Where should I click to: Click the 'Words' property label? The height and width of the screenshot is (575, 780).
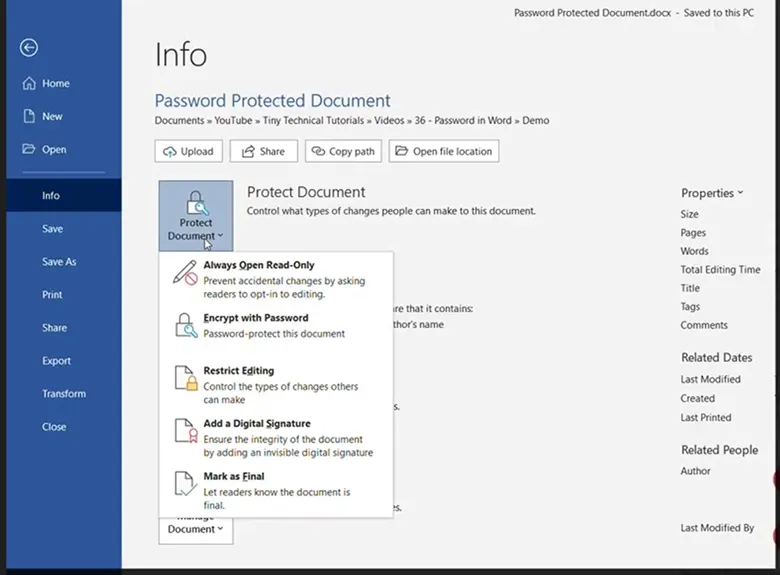pyautogui.click(x=694, y=251)
